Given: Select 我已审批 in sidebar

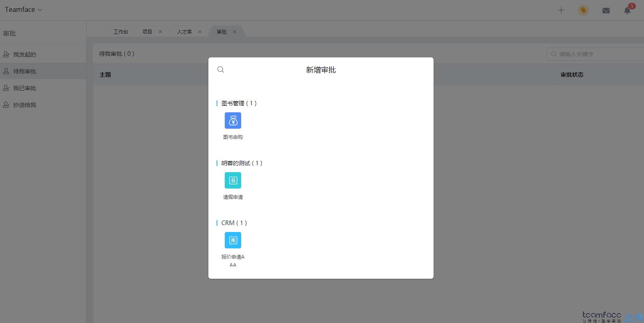Looking at the screenshot, I should [x=43, y=88].
